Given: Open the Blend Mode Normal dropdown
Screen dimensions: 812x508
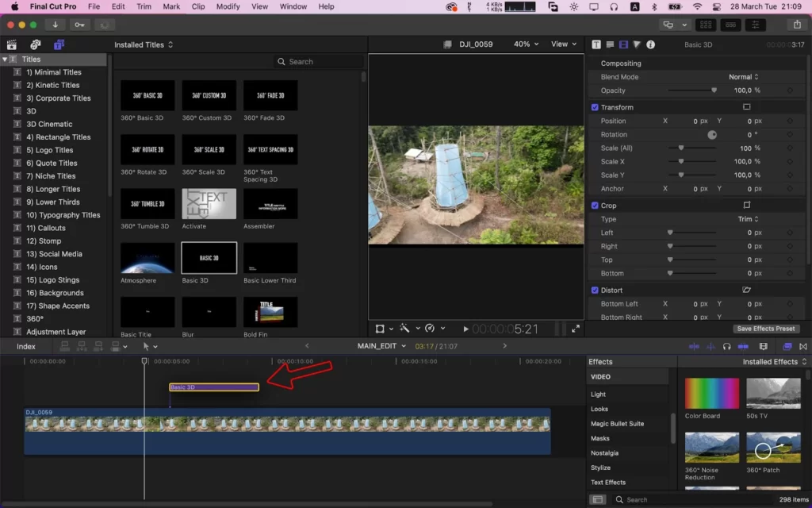Looking at the screenshot, I should pos(744,77).
